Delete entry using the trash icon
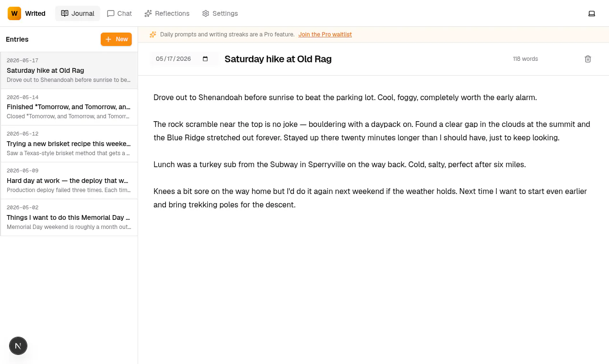Viewport: 609px width, 364px height. click(x=588, y=59)
